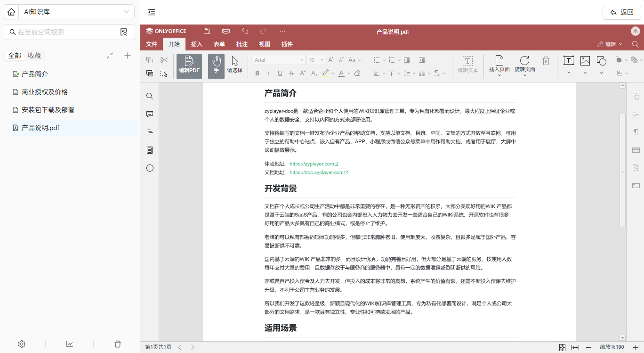
Task: Click the 返回 button
Action: point(622,12)
